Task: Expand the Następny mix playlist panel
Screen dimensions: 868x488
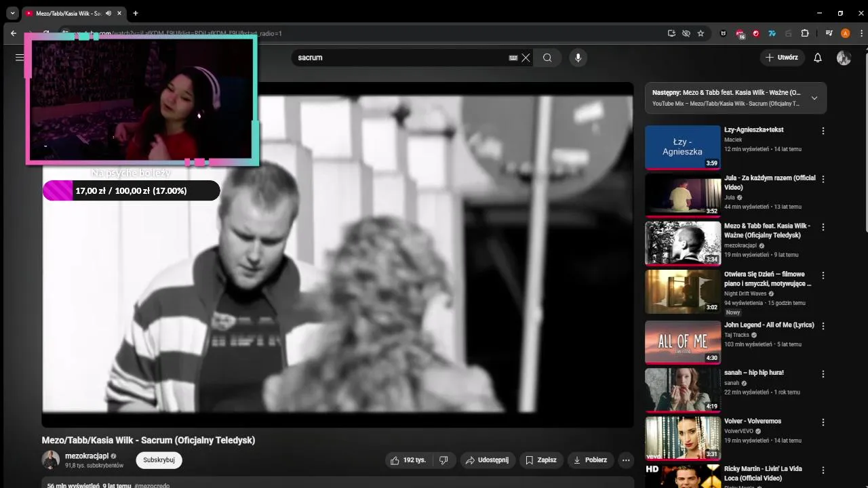Action: [x=814, y=98]
